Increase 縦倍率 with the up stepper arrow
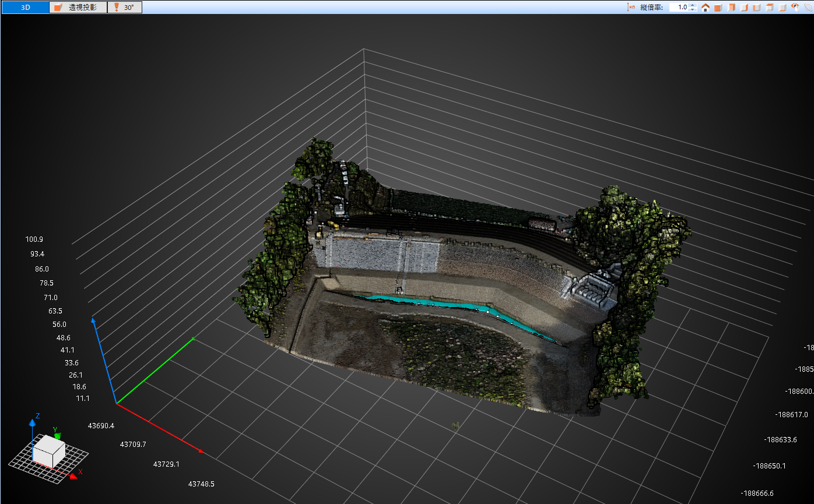The height and width of the screenshot is (504, 814). 692,5
